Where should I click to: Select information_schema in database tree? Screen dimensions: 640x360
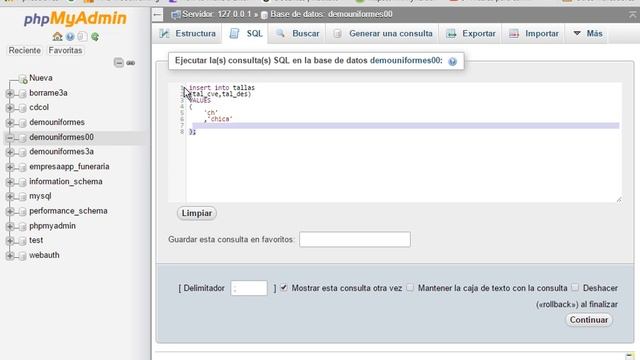pyautogui.click(x=66, y=182)
